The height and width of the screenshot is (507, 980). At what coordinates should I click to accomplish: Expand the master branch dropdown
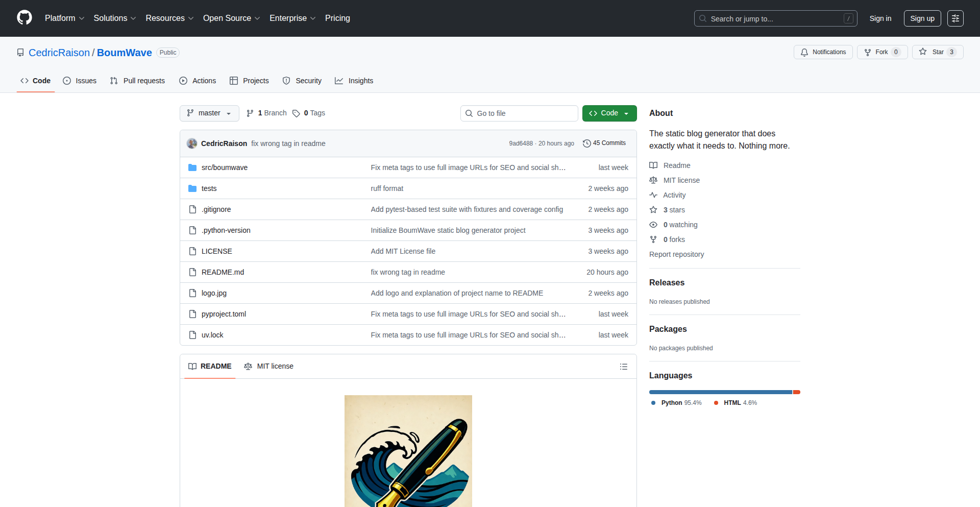(209, 113)
